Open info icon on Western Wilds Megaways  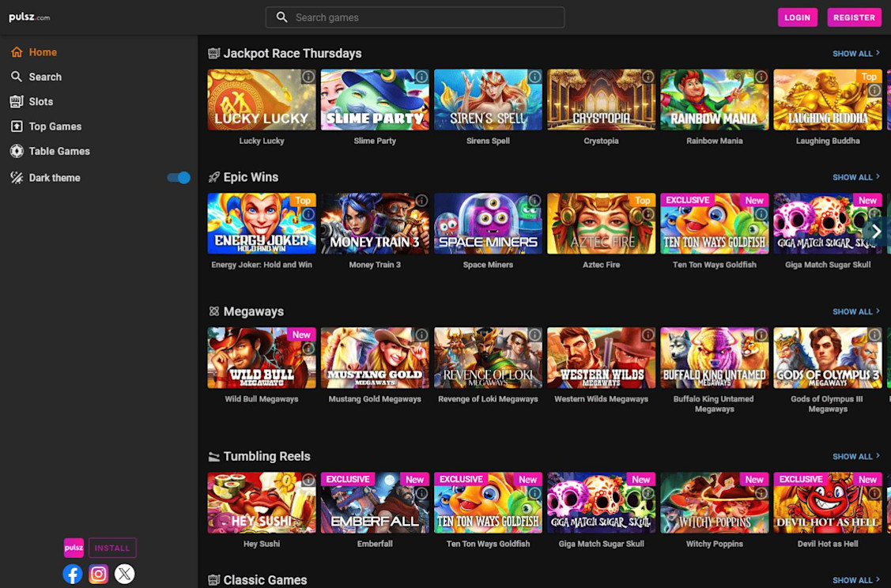[647, 334]
